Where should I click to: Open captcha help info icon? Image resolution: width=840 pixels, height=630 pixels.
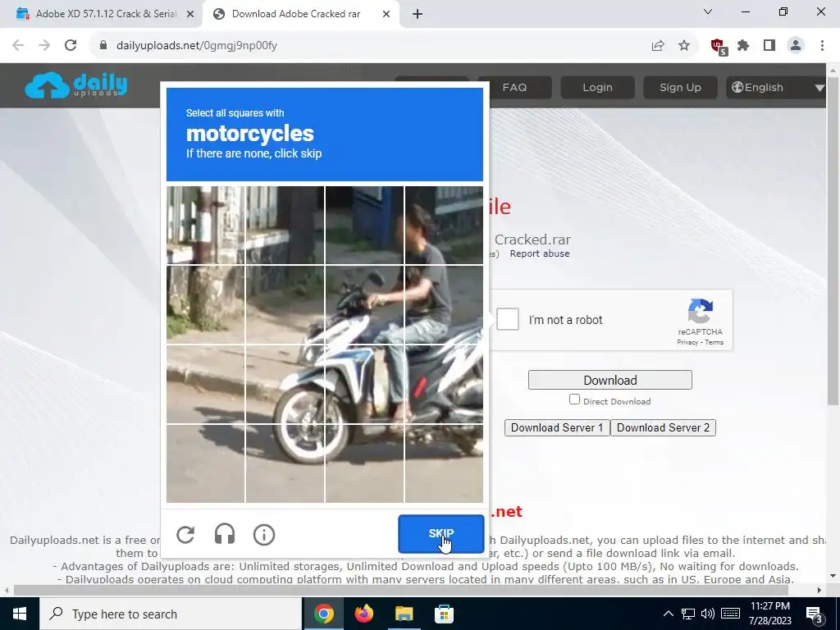pos(263,535)
